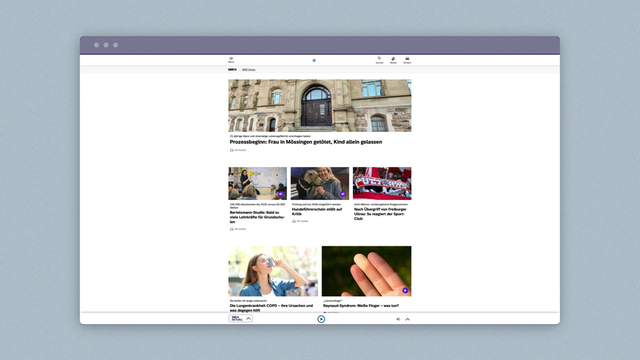Start playback with the player bar play button
Viewport: 640px width, 360px height.
pyautogui.click(x=321, y=319)
